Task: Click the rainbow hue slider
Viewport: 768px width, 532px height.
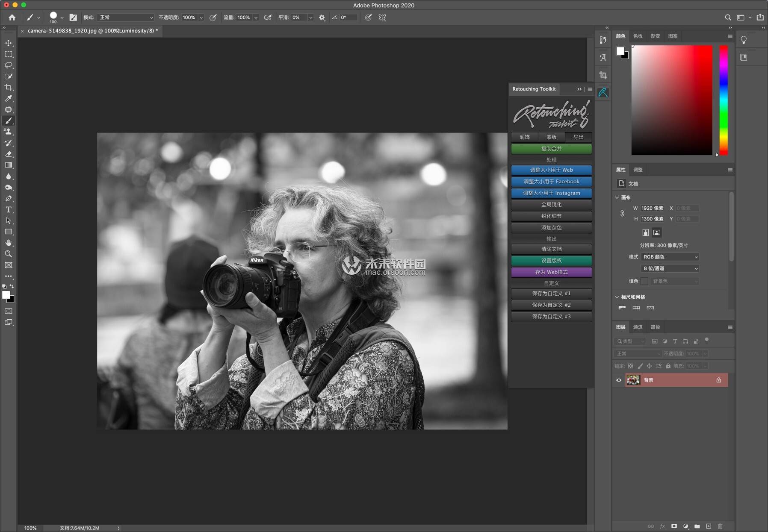Action: point(723,100)
